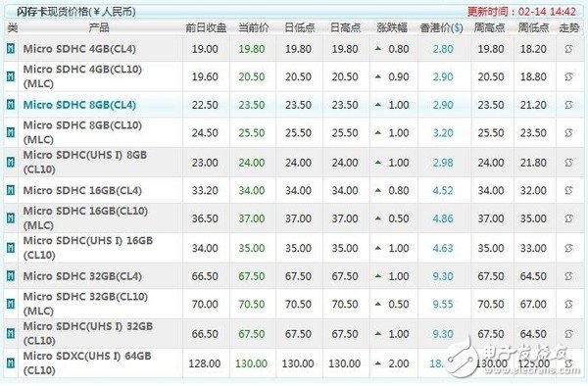Click the category icon for Micro SDHC 16GB(CL10) (MLC)
588x386 pixels.
tap(11, 218)
